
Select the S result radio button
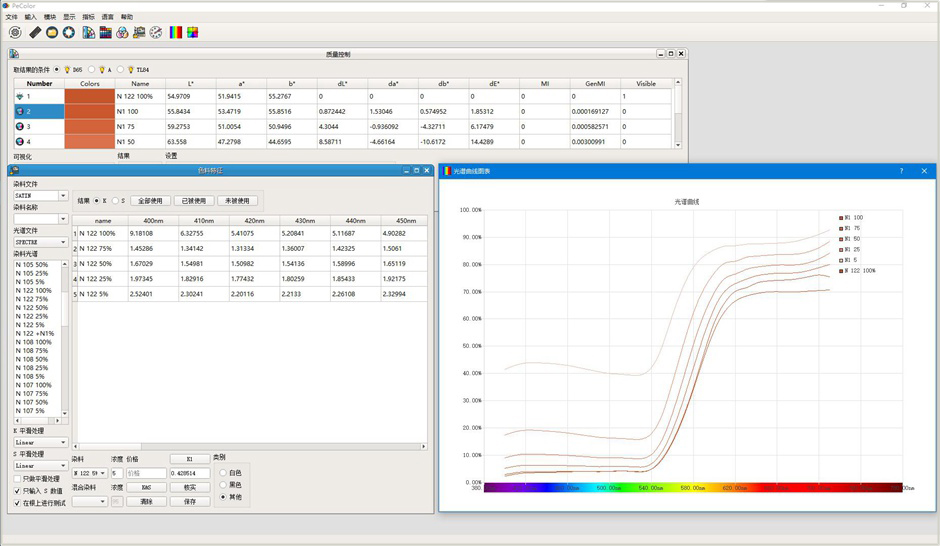point(115,200)
